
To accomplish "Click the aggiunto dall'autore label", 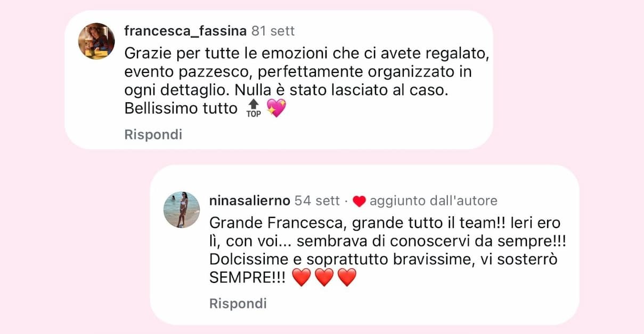I will tap(433, 201).
